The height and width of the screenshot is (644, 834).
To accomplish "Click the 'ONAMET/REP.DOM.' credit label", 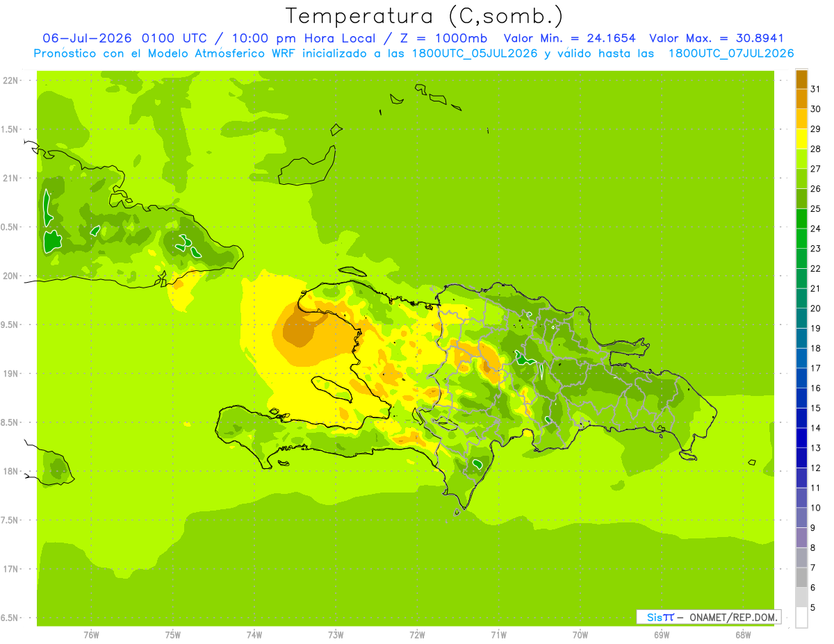I will (733, 617).
